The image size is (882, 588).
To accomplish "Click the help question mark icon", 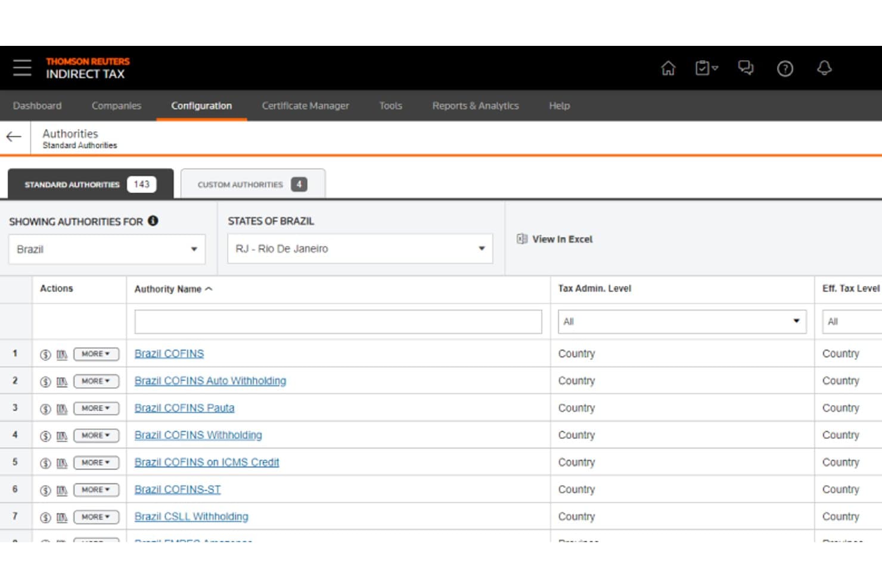I will point(785,69).
